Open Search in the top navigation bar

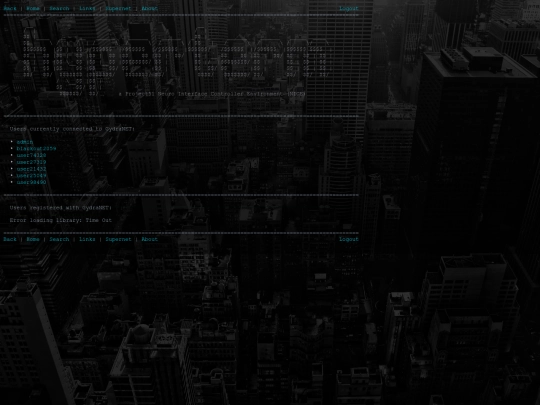coord(59,8)
